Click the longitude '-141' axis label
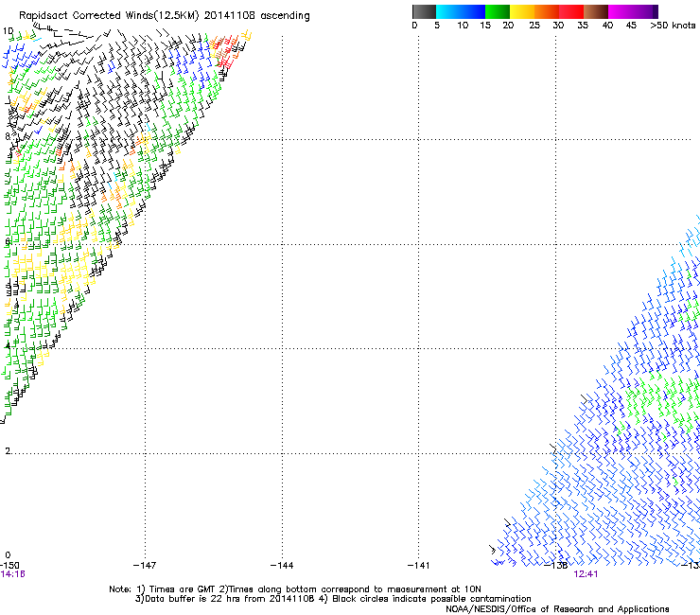Image resolution: width=700 pixels, height=615 pixels. point(418,566)
